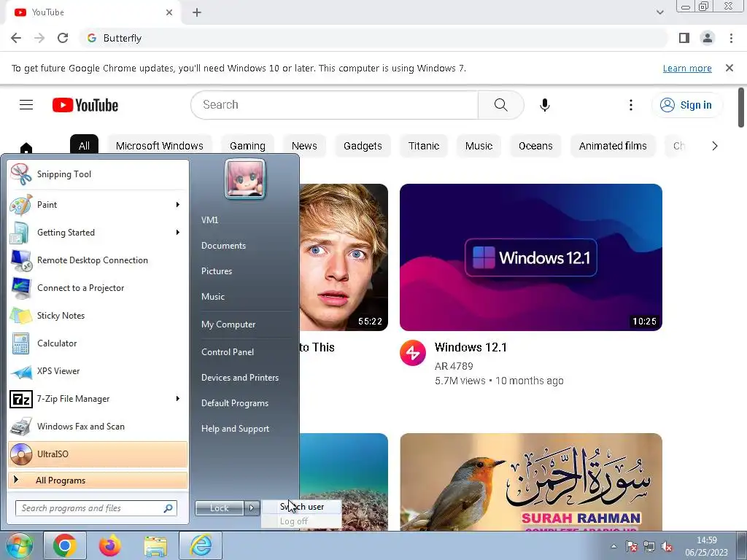
Task: Expand Paint recent files arrow
Action: [178, 205]
